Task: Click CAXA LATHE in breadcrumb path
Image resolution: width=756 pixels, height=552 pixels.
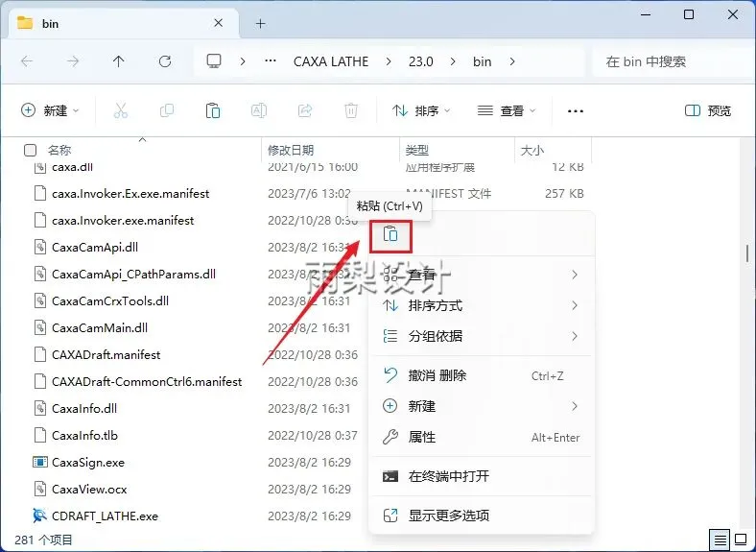Action: click(x=331, y=61)
